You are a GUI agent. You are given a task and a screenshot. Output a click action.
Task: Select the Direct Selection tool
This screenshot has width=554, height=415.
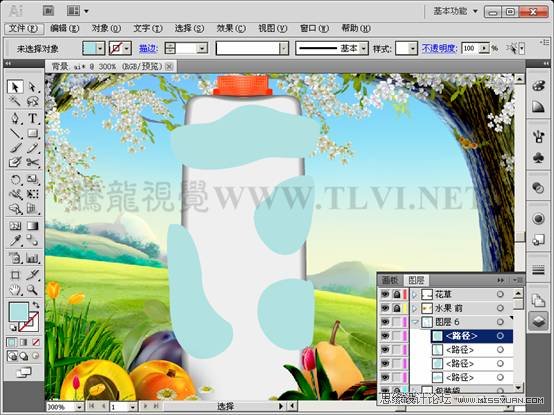point(33,87)
